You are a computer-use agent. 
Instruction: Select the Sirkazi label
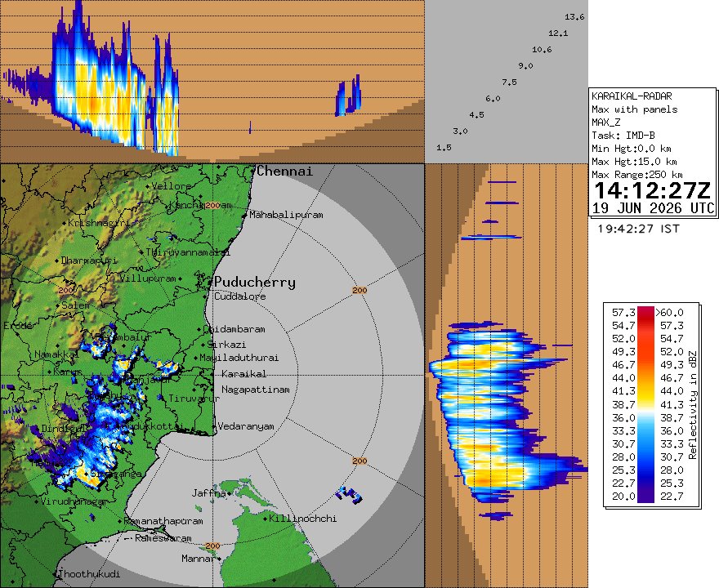tap(226, 345)
